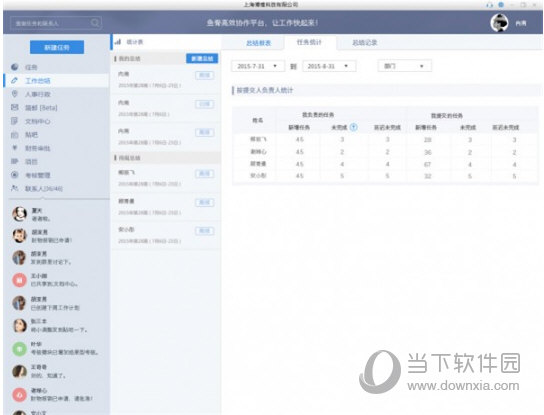Open 财务审批 yen icon in sidebar
The width and height of the screenshot is (544, 415).
[x=15, y=148]
